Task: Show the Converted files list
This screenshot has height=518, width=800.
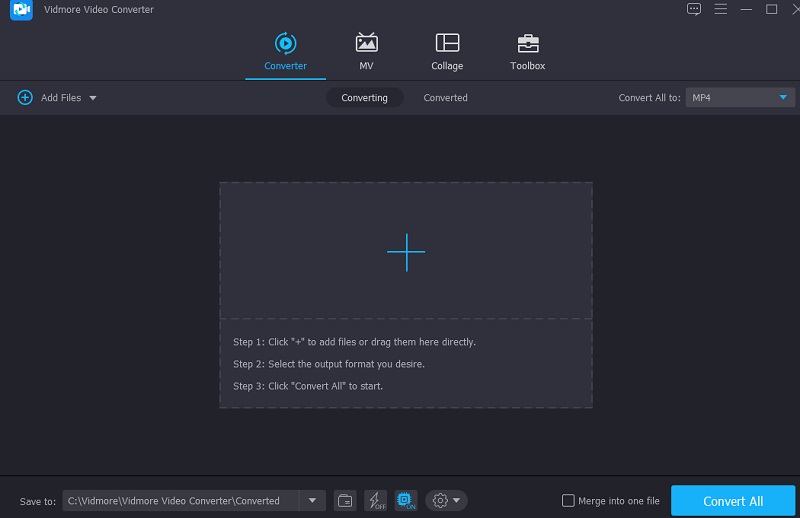Action: [445, 98]
